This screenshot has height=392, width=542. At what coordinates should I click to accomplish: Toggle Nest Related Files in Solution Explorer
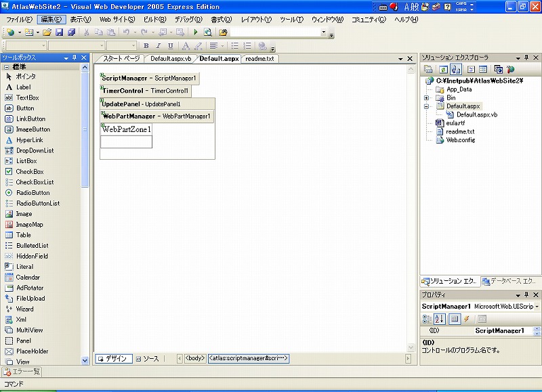(455, 70)
